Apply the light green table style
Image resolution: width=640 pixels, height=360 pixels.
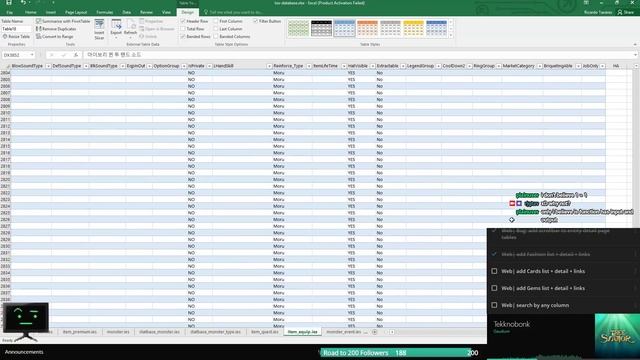pos(298,29)
